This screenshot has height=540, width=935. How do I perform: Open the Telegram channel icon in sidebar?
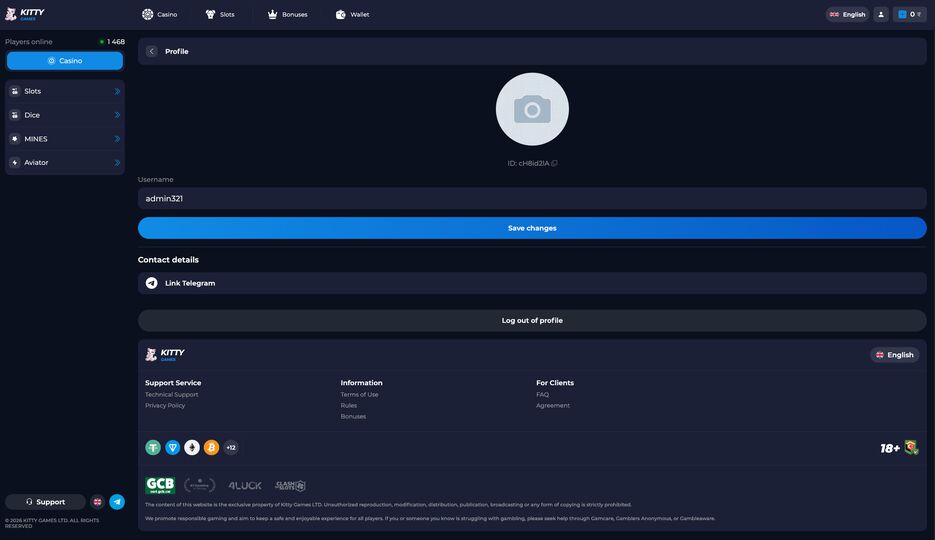[x=117, y=502]
